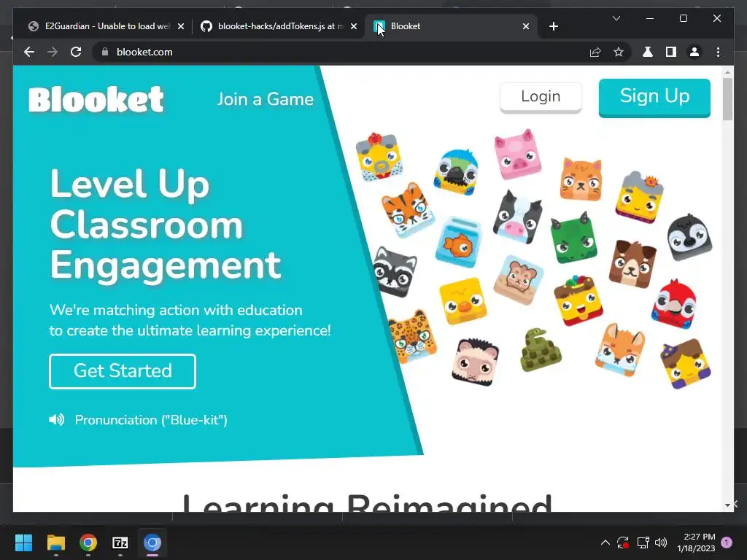
Task: Open the tab search dropdown arrow
Action: 616,18
